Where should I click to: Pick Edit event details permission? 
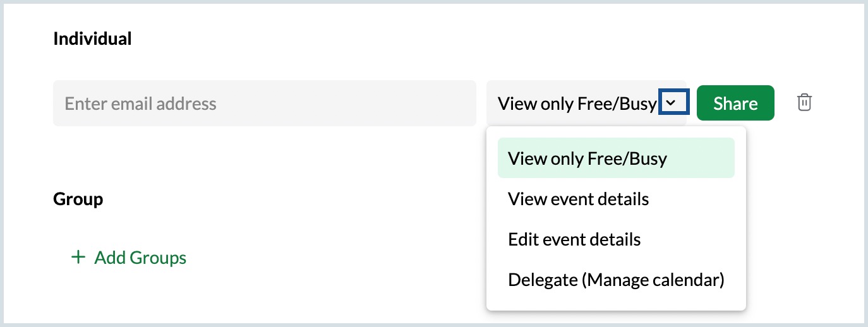pos(574,240)
